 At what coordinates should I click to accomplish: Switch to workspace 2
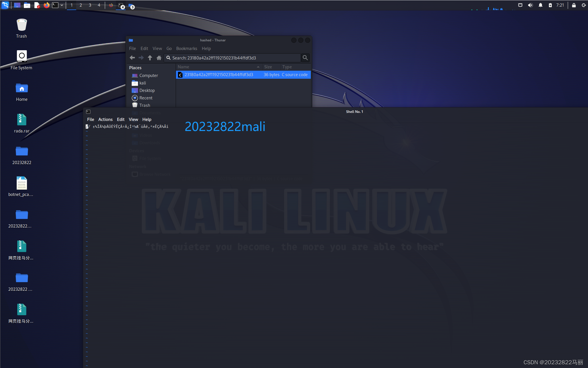pyautogui.click(x=81, y=5)
